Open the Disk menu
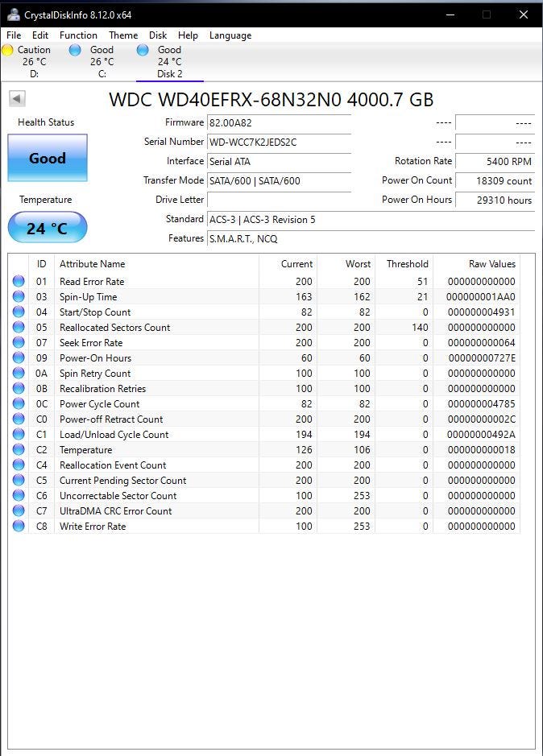 point(158,35)
